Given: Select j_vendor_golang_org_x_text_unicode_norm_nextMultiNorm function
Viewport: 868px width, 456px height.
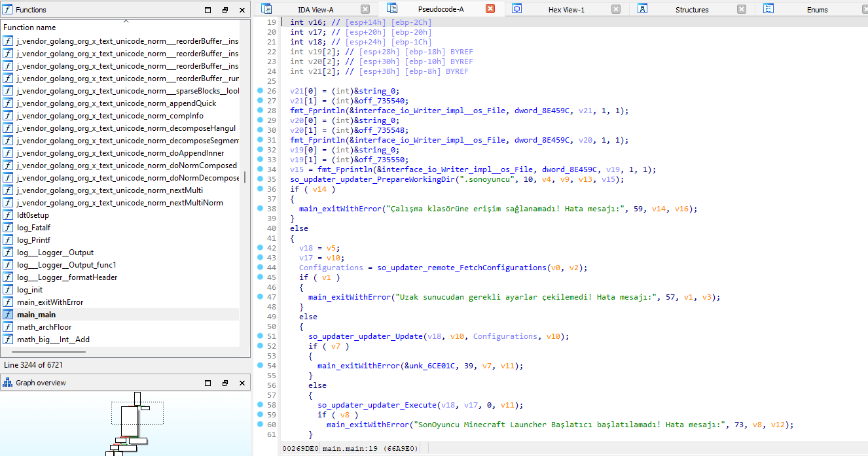Looking at the screenshot, I should pyautogui.click(x=120, y=203).
